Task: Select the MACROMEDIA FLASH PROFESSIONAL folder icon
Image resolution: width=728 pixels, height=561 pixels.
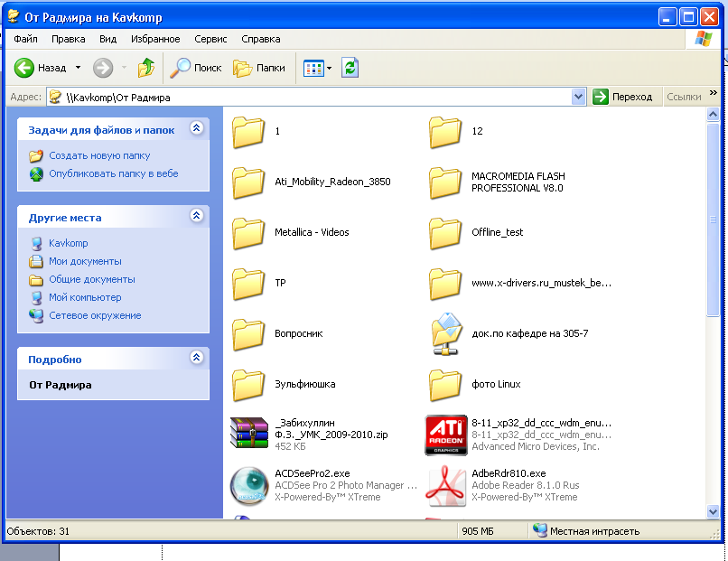Action: (x=445, y=182)
